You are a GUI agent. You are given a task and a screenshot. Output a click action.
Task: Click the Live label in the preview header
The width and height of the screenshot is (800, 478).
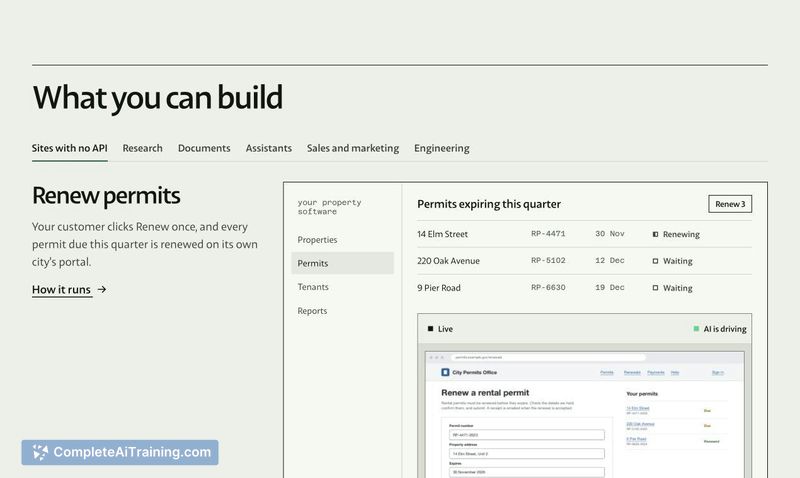[x=445, y=329]
